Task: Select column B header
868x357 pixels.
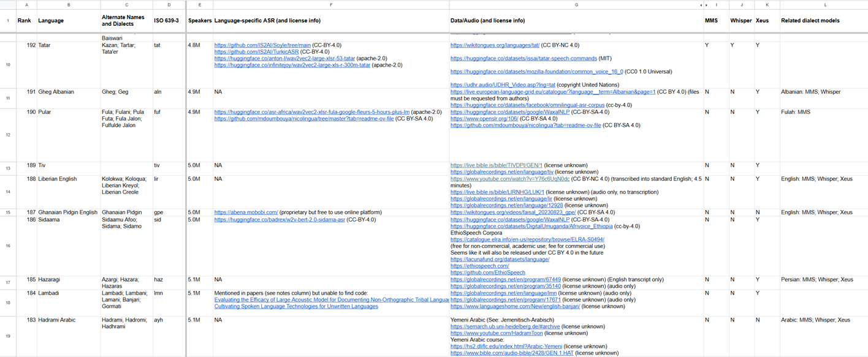Action: coord(68,5)
